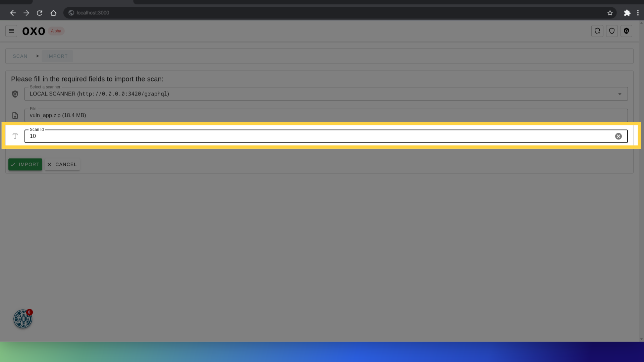Click the scanner selection icon on the left

click(15, 94)
